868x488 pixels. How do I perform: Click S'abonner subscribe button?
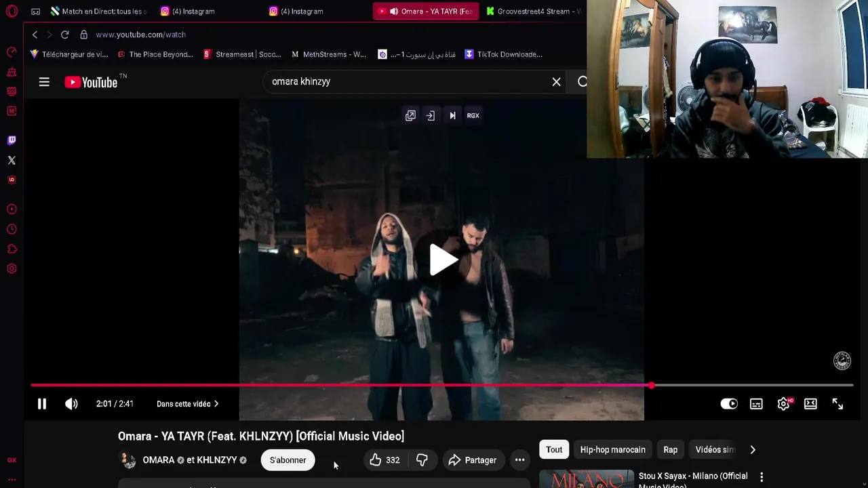click(288, 460)
